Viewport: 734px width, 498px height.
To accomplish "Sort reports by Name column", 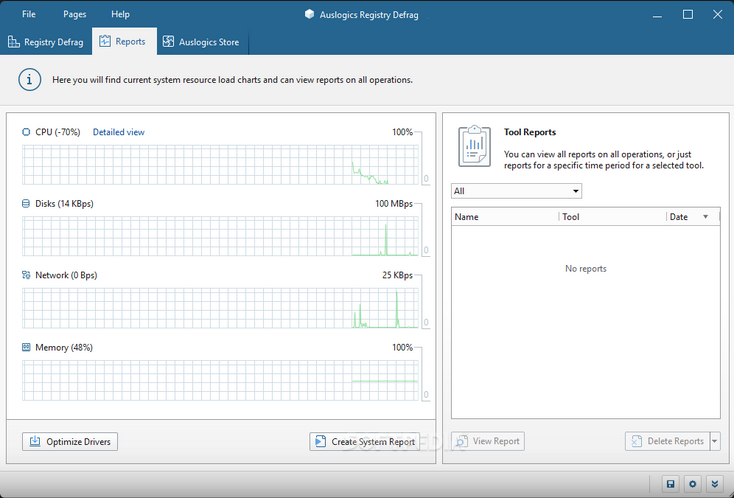I will pyautogui.click(x=505, y=217).
